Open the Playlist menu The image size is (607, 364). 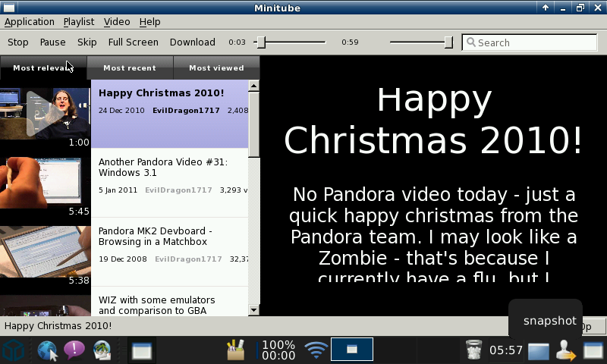click(79, 22)
